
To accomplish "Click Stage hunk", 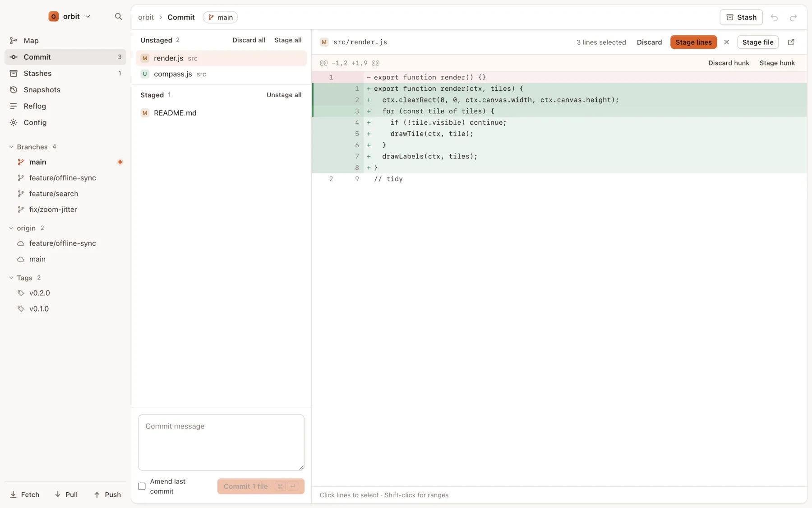I will [x=777, y=63].
